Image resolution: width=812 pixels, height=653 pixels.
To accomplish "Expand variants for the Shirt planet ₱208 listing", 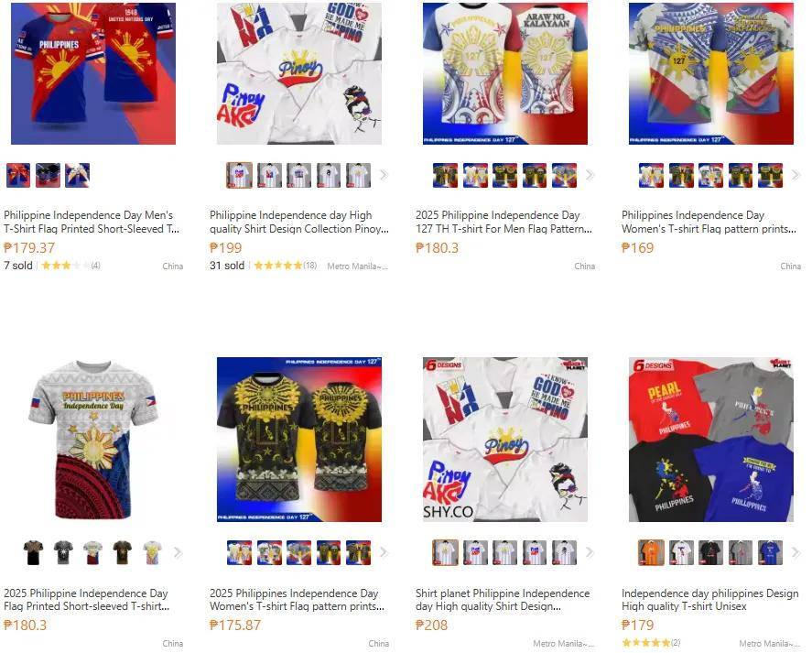I will (x=590, y=552).
